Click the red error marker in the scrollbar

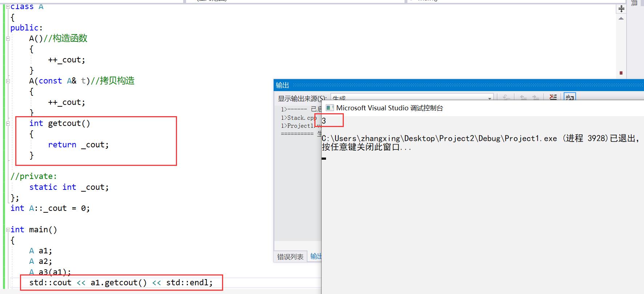coord(621,73)
